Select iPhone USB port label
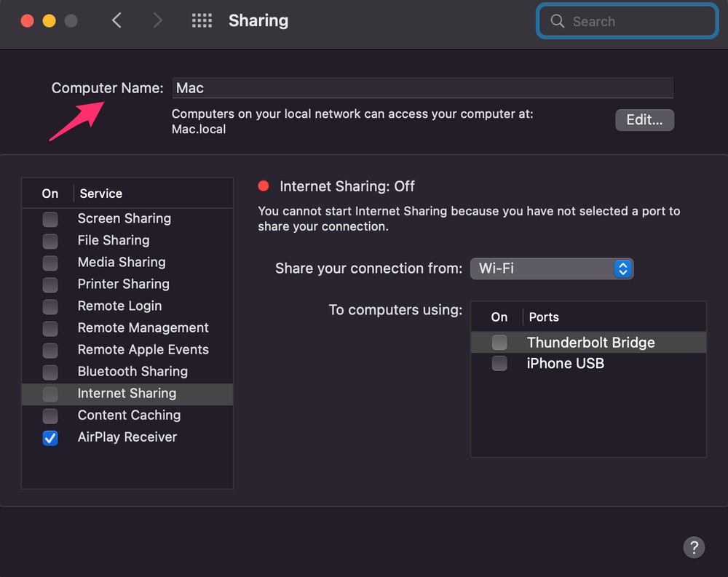The width and height of the screenshot is (728, 577). pos(566,363)
